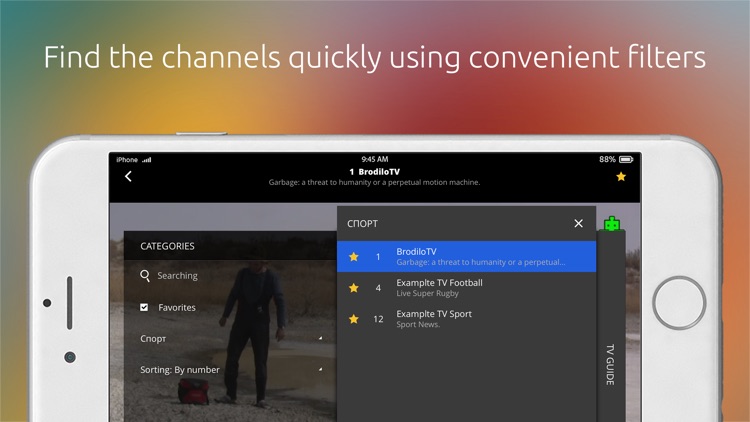Select BrodiloTV channel in the list

coord(466,256)
